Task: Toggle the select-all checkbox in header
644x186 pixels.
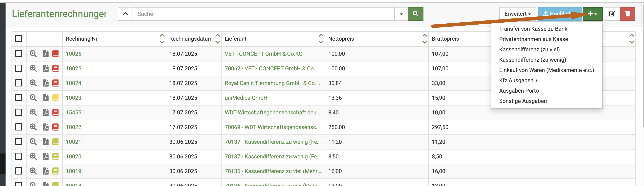Action: (18, 38)
